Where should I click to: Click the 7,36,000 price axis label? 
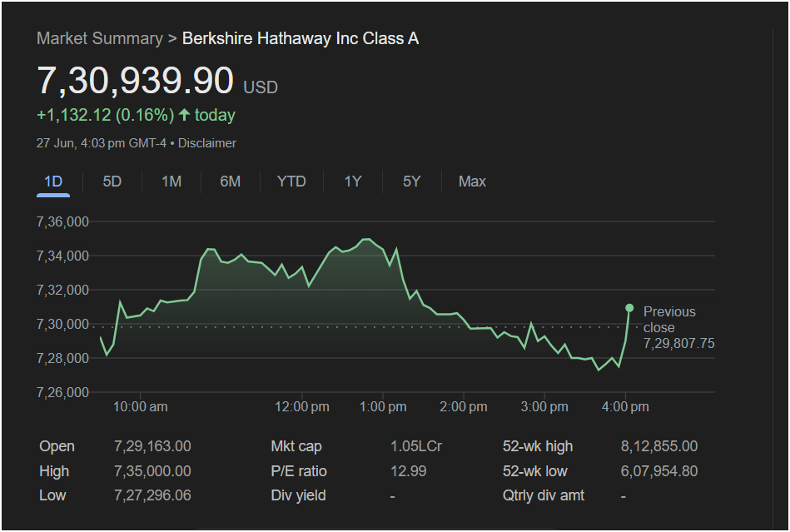62,221
